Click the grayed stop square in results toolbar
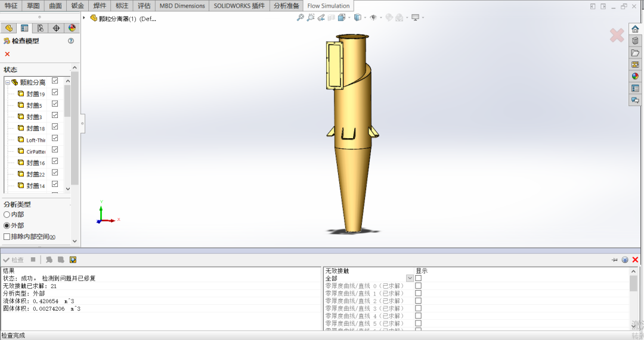Image resolution: width=644 pixels, height=340 pixels. (33, 260)
